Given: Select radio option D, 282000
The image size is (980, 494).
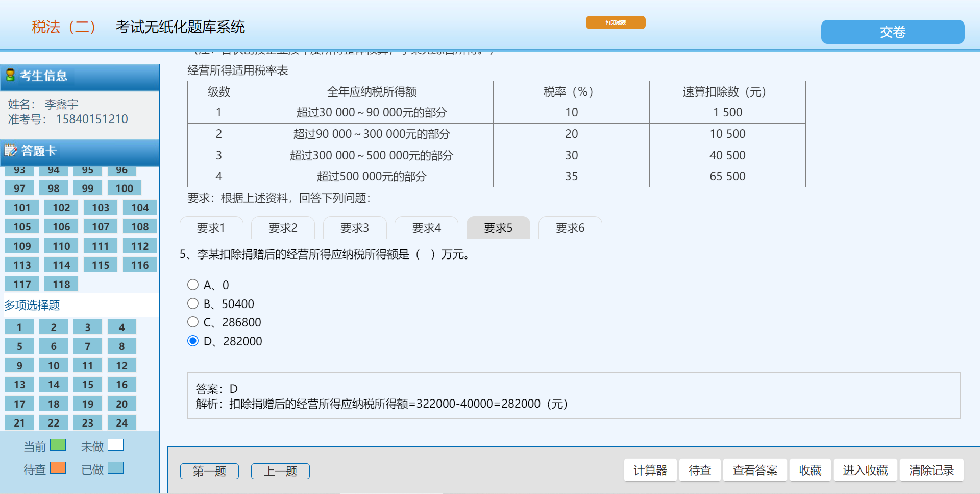Looking at the screenshot, I should (x=193, y=341).
